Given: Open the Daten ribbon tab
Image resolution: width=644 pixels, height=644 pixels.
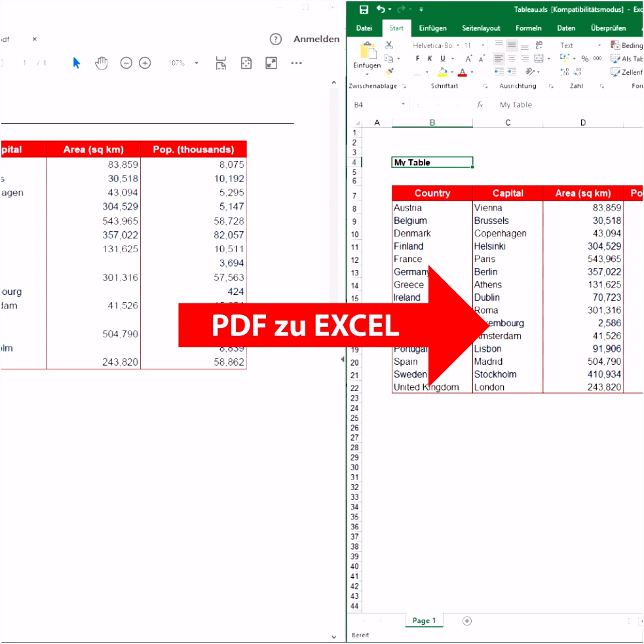Looking at the screenshot, I should (x=566, y=28).
